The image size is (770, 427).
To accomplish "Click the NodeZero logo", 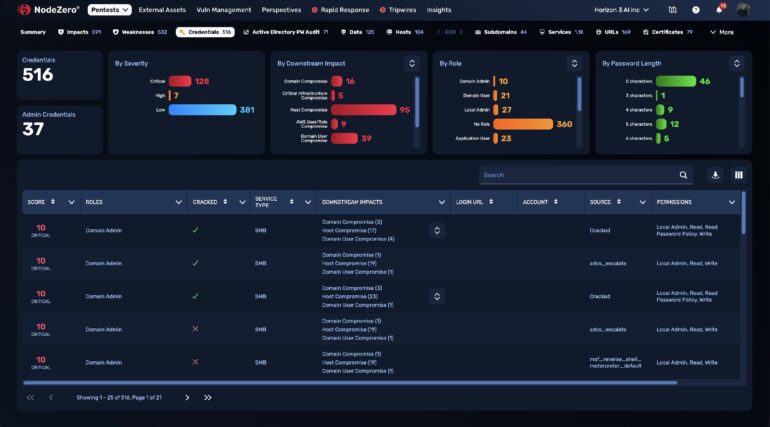I will tap(48, 9).
